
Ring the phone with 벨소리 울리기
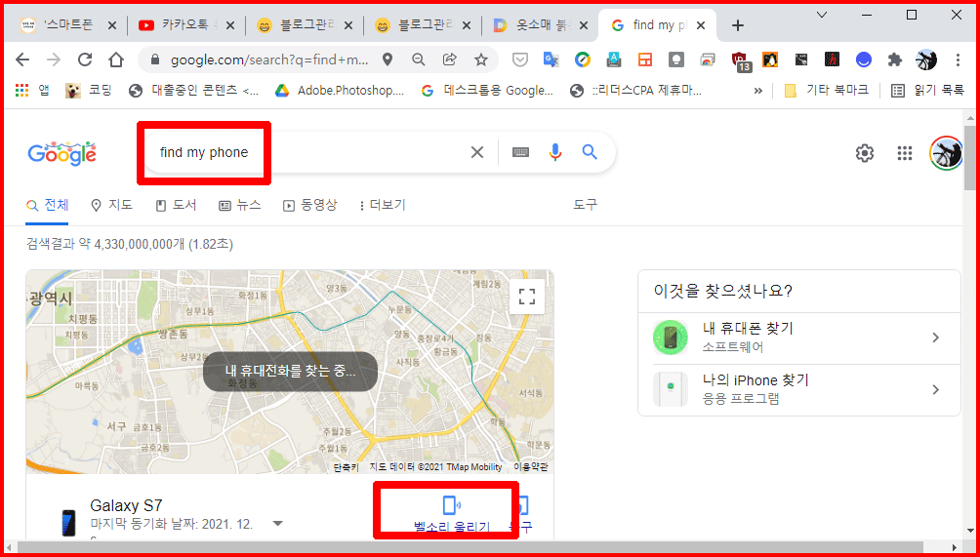pos(451,514)
